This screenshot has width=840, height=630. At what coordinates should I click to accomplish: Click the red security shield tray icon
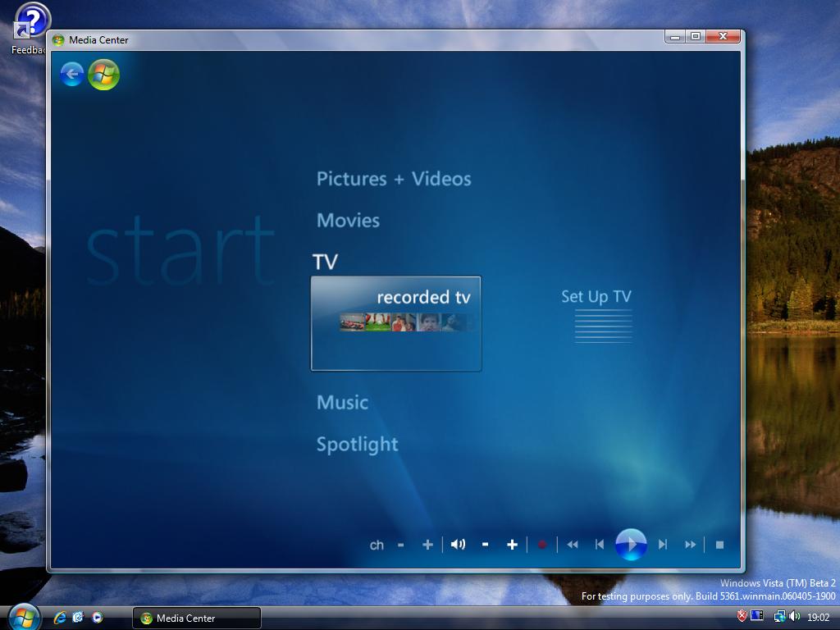[x=742, y=617]
